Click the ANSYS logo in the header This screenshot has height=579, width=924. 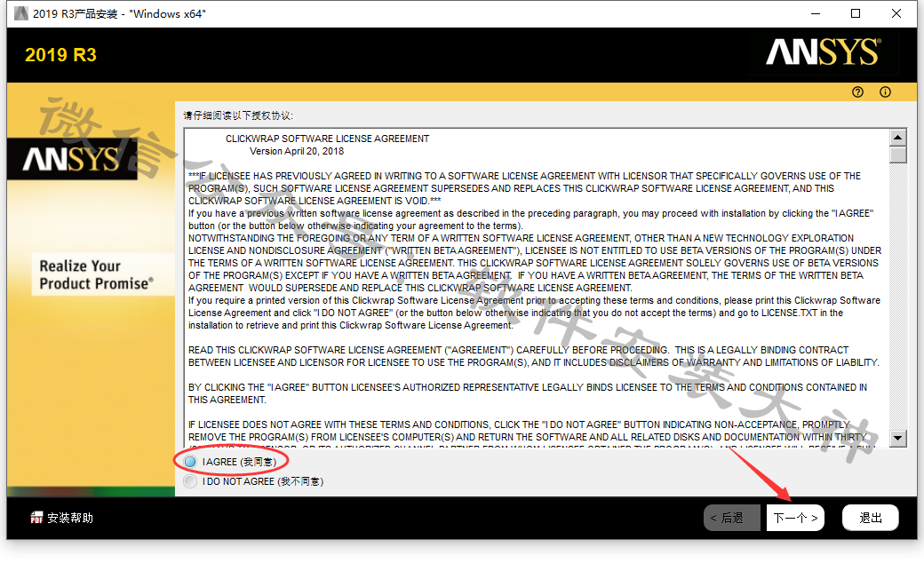coord(824,52)
